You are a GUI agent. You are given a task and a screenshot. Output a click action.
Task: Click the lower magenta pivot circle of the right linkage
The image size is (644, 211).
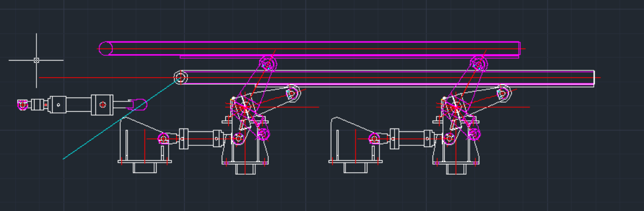point(474,134)
